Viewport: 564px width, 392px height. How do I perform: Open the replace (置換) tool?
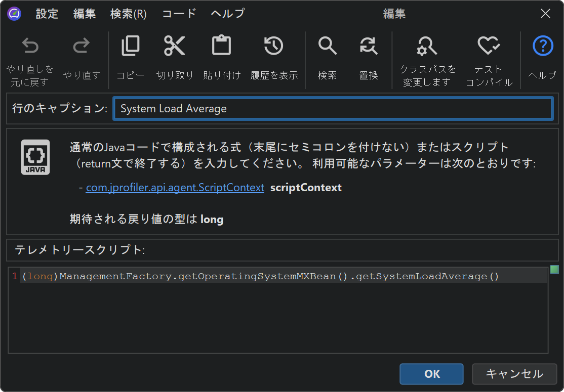(x=369, y=47)
